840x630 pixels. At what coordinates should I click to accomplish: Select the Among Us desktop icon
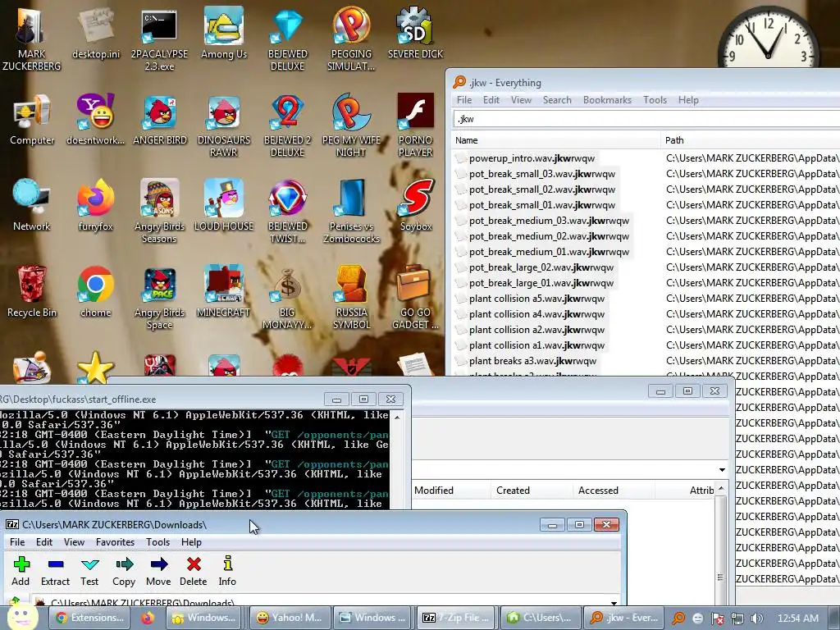224,33
